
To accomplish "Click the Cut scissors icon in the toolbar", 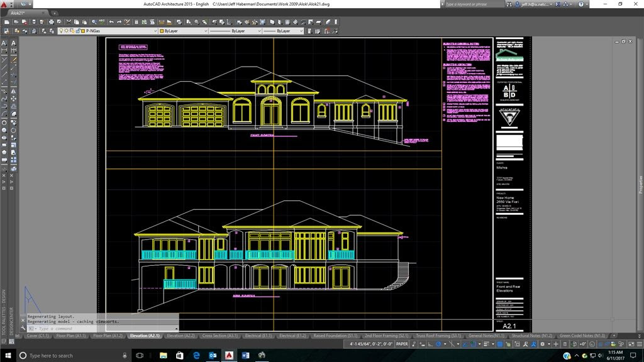I will click(x=70, y=21).
